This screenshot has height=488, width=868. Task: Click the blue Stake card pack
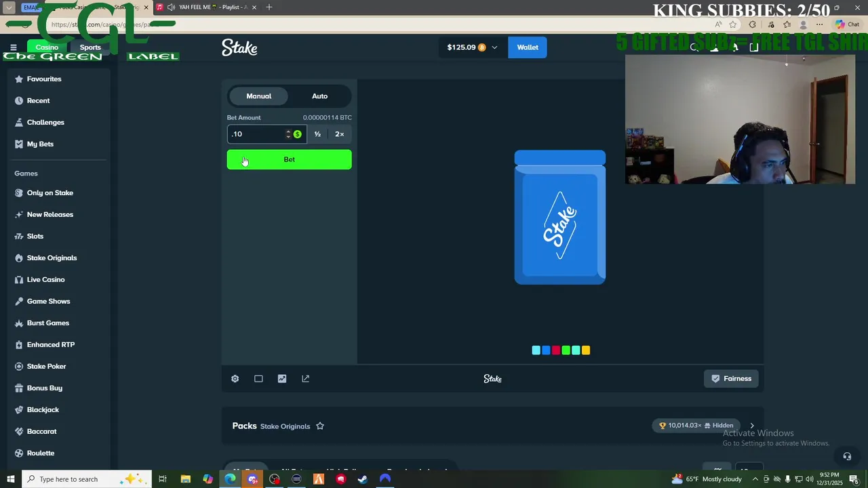click(x=560, y=218)
